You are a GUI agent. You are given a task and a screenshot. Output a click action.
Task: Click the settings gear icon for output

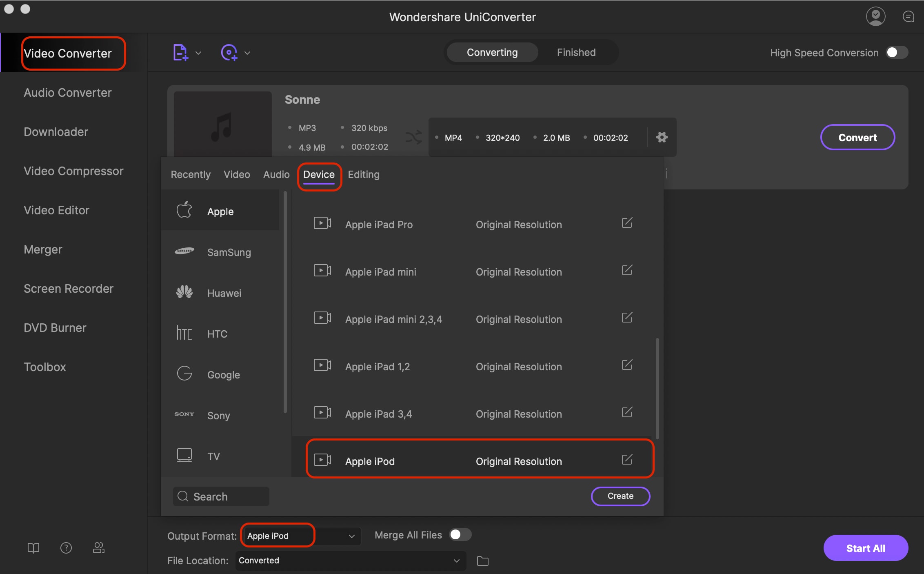tap(662, 137)
